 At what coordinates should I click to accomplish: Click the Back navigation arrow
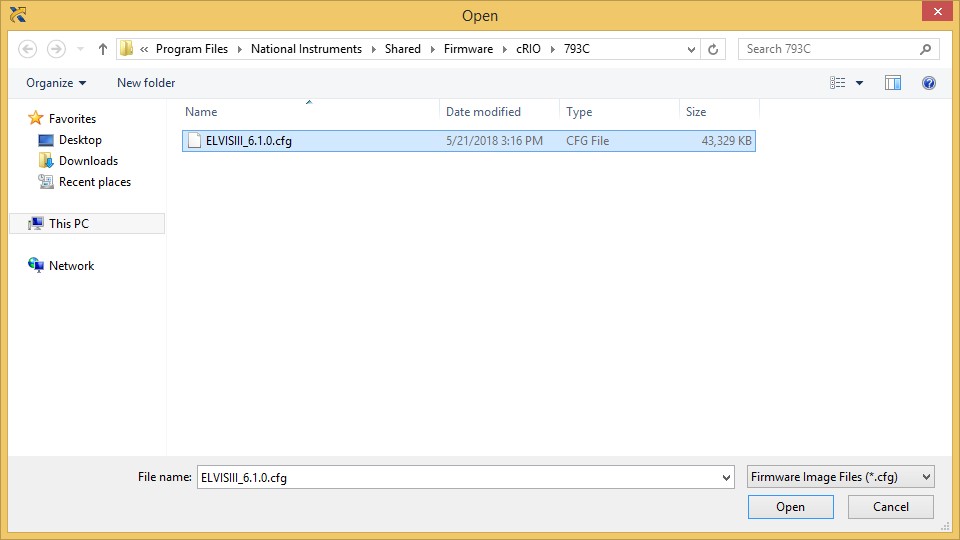(x=28, y=49)
